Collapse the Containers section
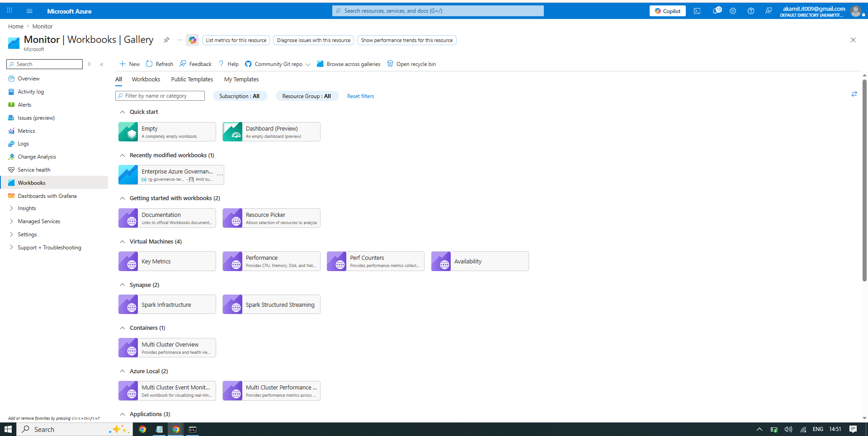 click(x=123, y=328)
